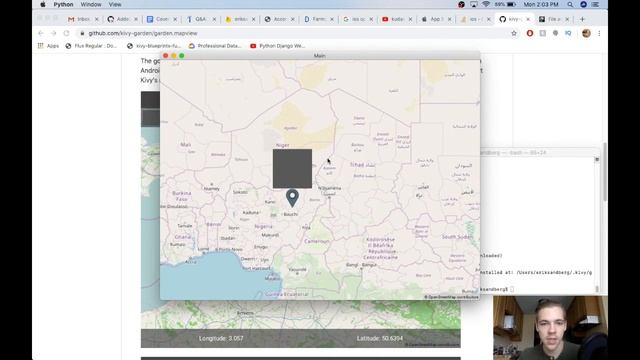Go forward in Chrome

(53, 33)
